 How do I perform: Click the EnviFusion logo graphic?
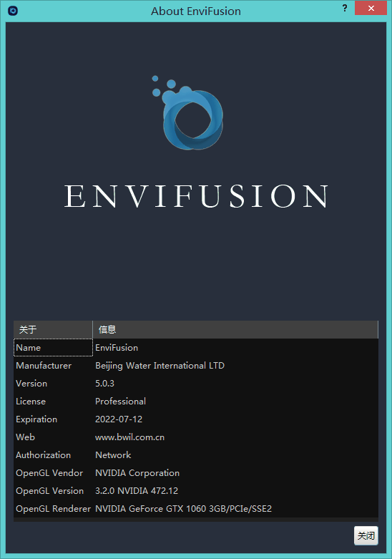188,112
